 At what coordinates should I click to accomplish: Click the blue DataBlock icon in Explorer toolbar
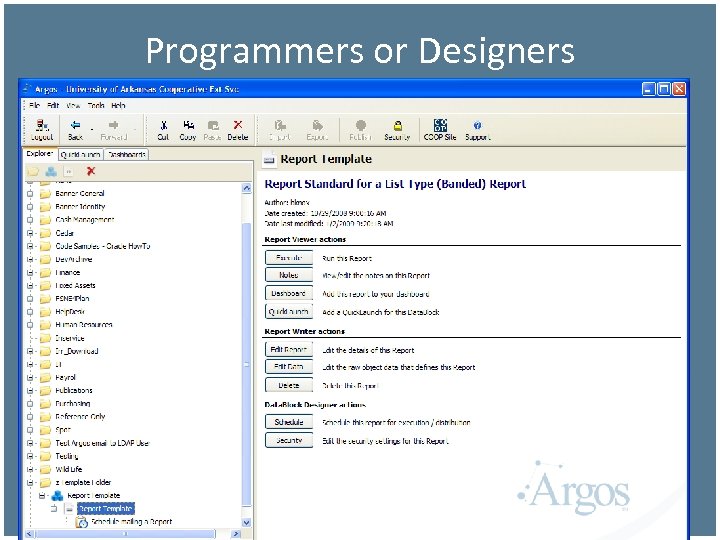coord(51,172)
